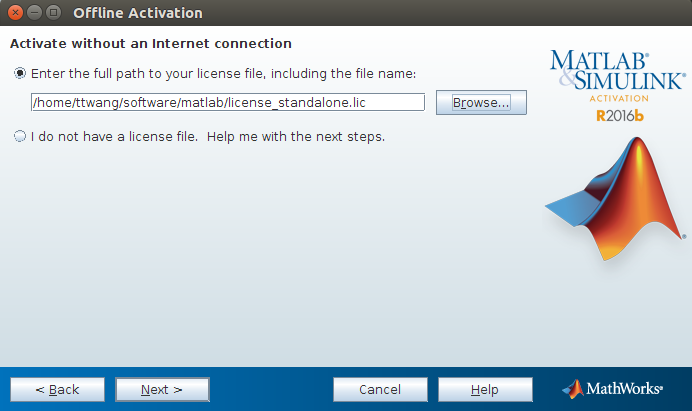This screenshot has height=411, width=692.
Task: Maximize the Offline Activation window
Action: [53, 12]
